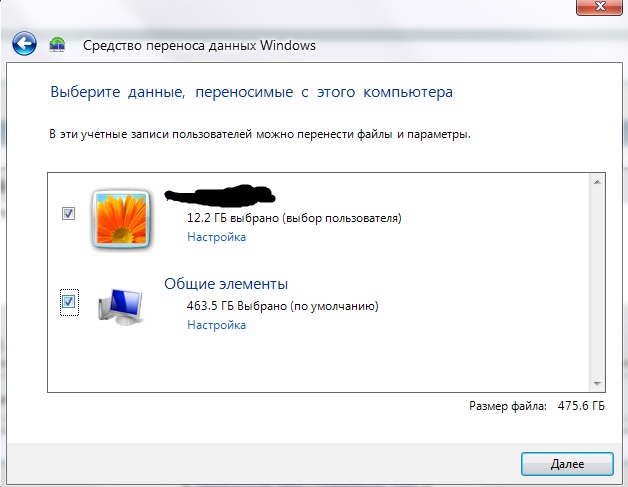
Task: Toggle the Общие элементы checkbox
Action: (x=69, y=302)
